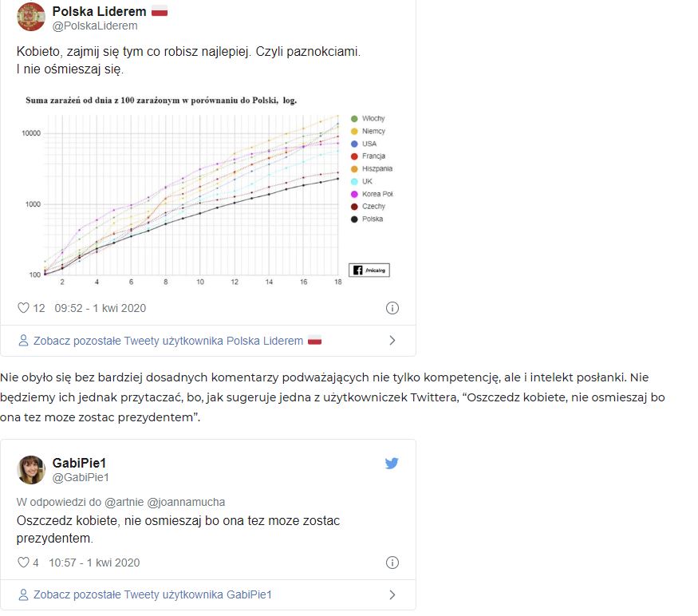The image size is (698, 616).
Task: Open the infection chart image
Action: [x=208, y=190]
